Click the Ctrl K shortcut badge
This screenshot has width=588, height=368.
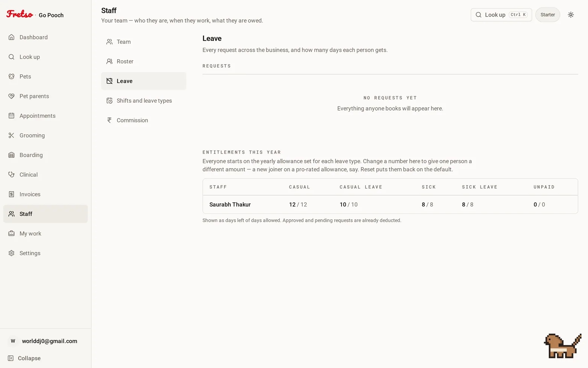click(518, 15)
